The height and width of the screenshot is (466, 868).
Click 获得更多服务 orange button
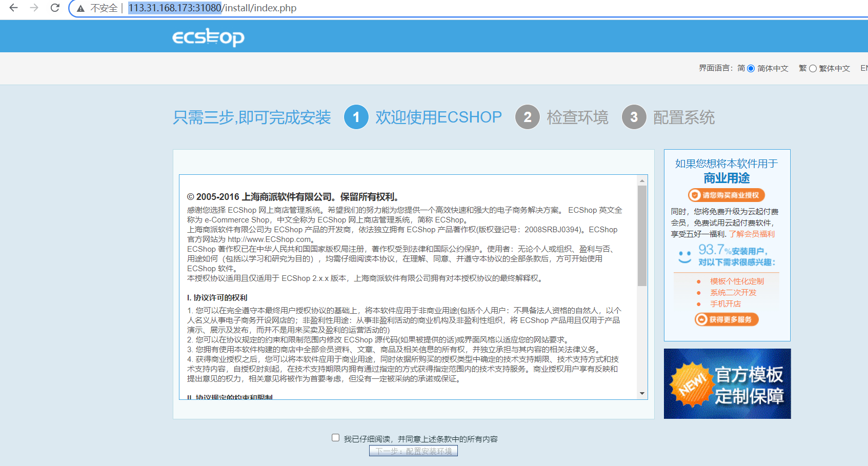[726, 319]
